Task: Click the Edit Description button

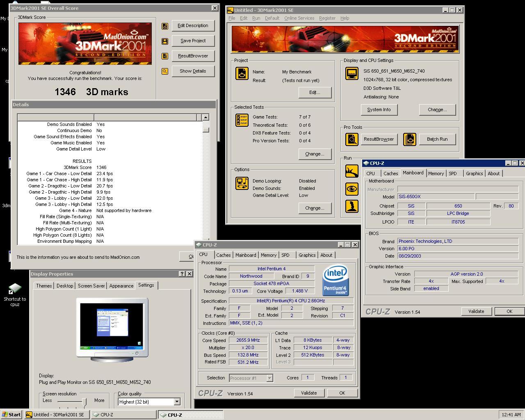Action: click(193, 26)
